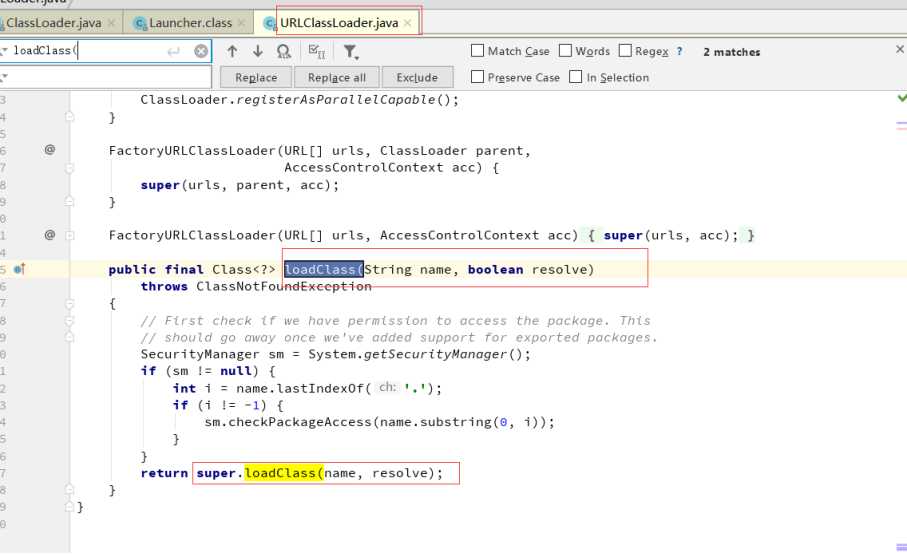Open Regex help question mark
The width and height of the screenshot is (907, 554).
tap(679, 51)
